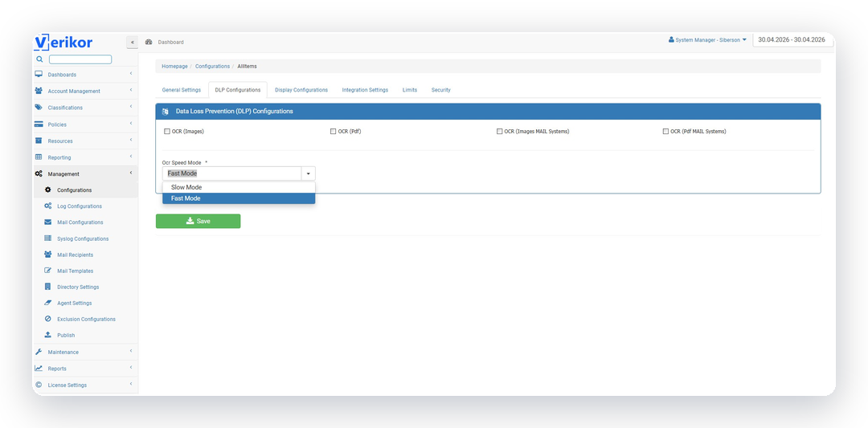Click the Management gears icon

point(39,173)
